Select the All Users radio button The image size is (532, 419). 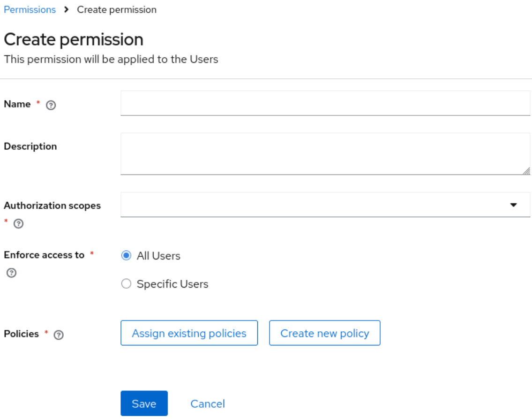pyautogui.click(x=125, y=255)
